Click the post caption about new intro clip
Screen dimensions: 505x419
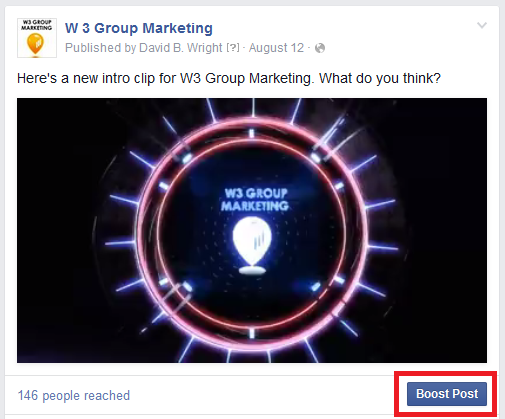(x=229, y=78)
